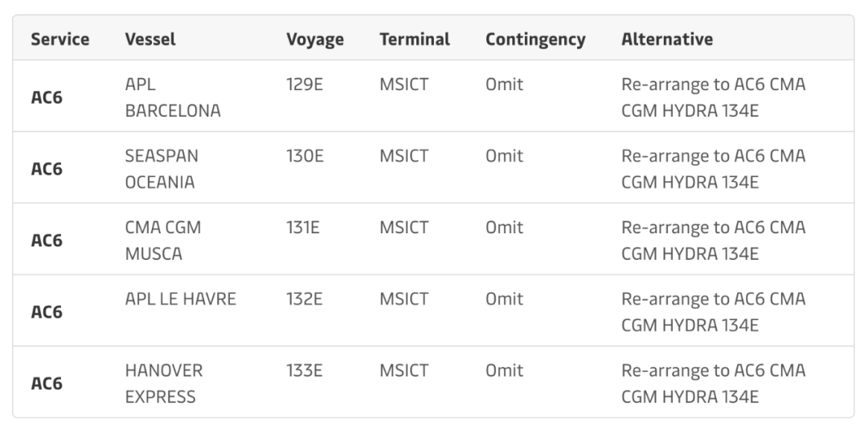Click the Terminal column header
The image size is (868, 428).
[x=415, y=39]
